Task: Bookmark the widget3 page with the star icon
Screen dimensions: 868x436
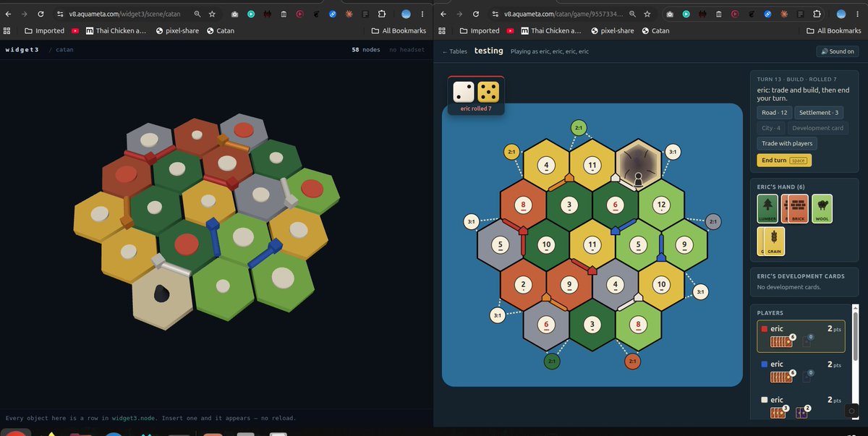Action: pyautogui.click(x=211, y=14)
